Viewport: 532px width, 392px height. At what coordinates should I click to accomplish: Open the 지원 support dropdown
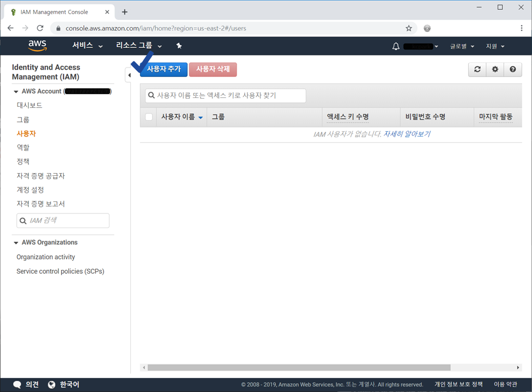(495, 46)
